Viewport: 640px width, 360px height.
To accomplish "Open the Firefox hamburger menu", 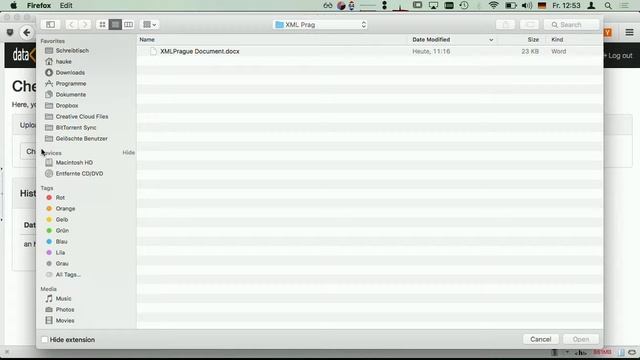I will pos(629,33).
